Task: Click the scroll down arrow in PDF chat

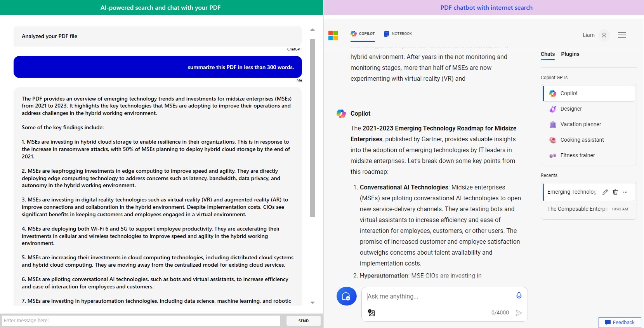Action: (x=312, y=302)
